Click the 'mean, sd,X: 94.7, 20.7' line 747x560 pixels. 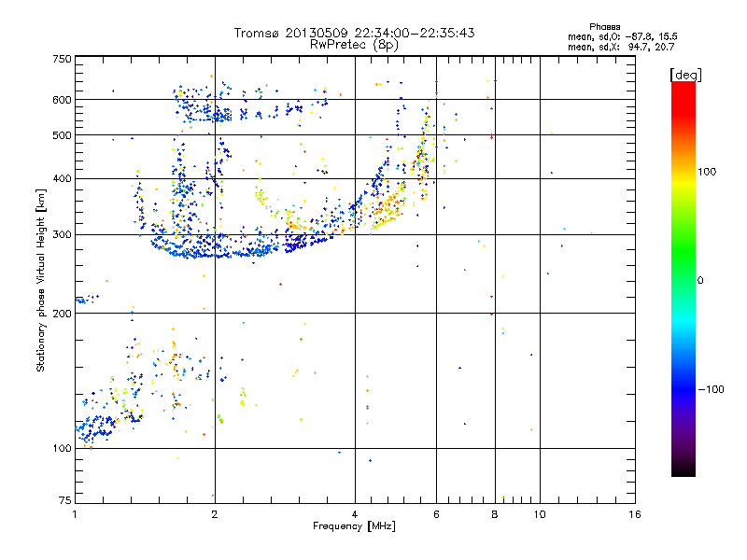pos(621,48)
